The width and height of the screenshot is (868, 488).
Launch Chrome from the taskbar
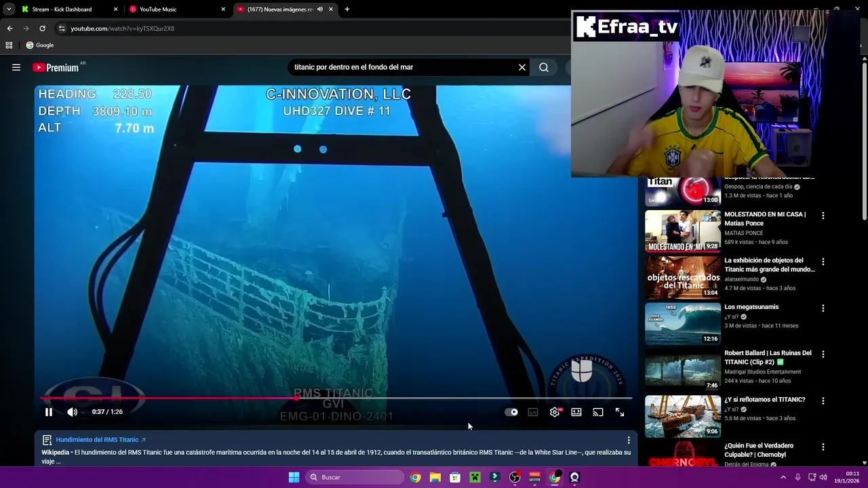click(416, 477)
